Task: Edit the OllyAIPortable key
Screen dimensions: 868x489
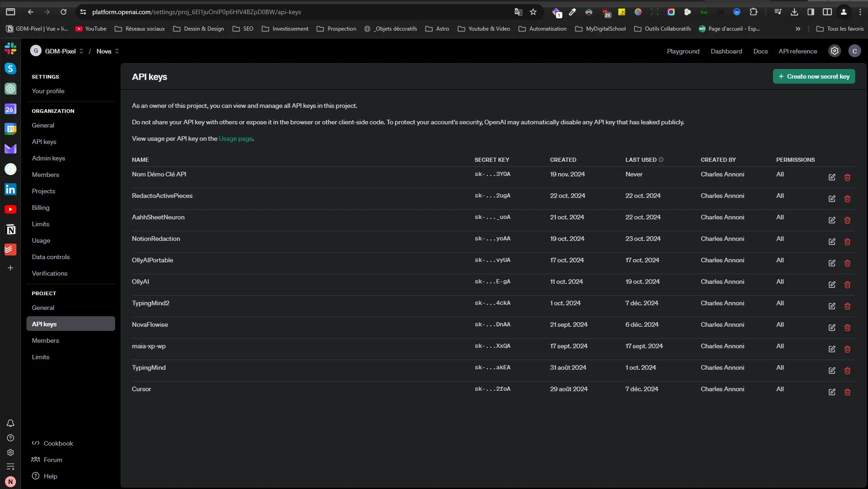Action: coord(832,263)
